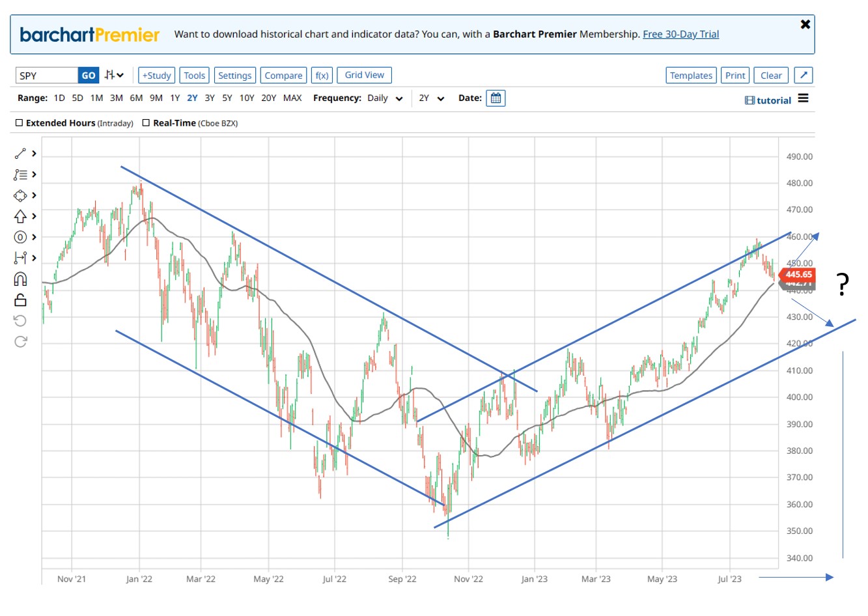Image resolution: width=868 pixels, height=616 pixels.
Task: Select the line drawing tool
Action: pos(20,154)
